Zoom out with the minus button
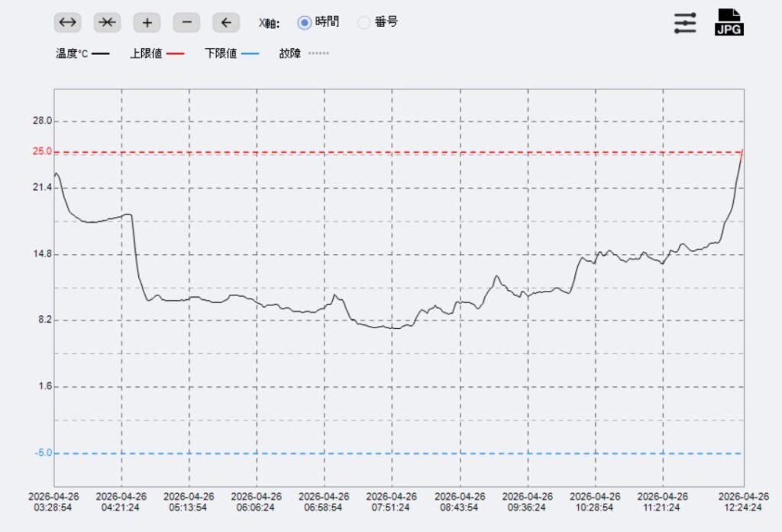Screen dimensions: 782x532 [186, 23]
